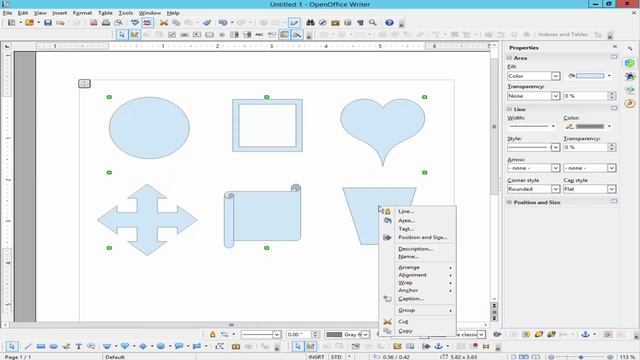This screenshot has height=360, width=640.
Task: Click the Fill color swatch in Area section
Action: [590, 76]
